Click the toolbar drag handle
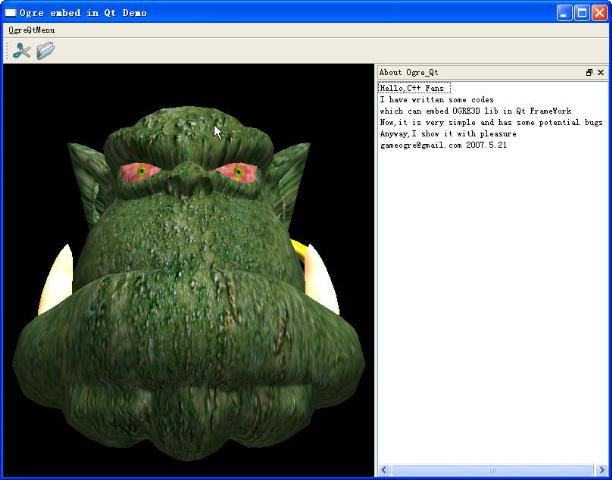The height and width of the screenshot is (480, 612). coord(7,51)
